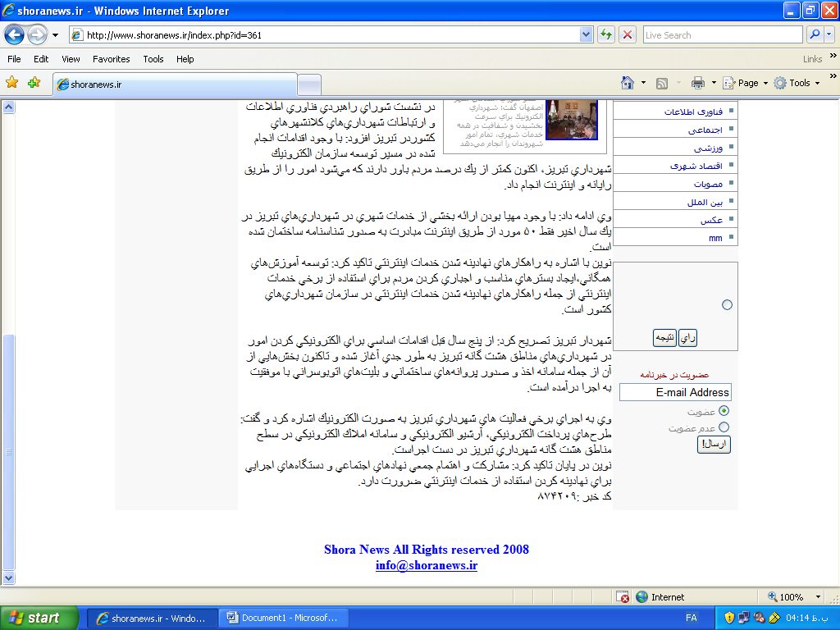The image size is (840, 630).
Task: Go to the Home page icon
Action: (x=628, y=83)
